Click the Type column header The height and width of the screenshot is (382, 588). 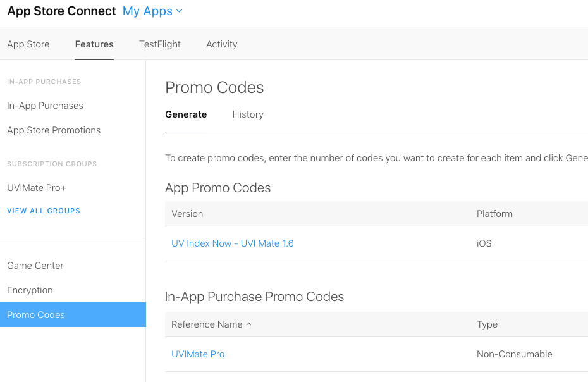coord(487,324)
